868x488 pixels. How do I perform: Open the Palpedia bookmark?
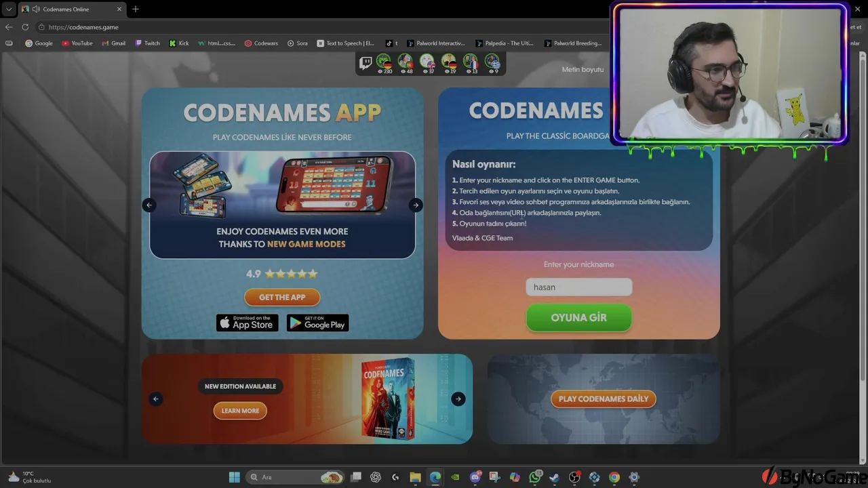(505, 43)
